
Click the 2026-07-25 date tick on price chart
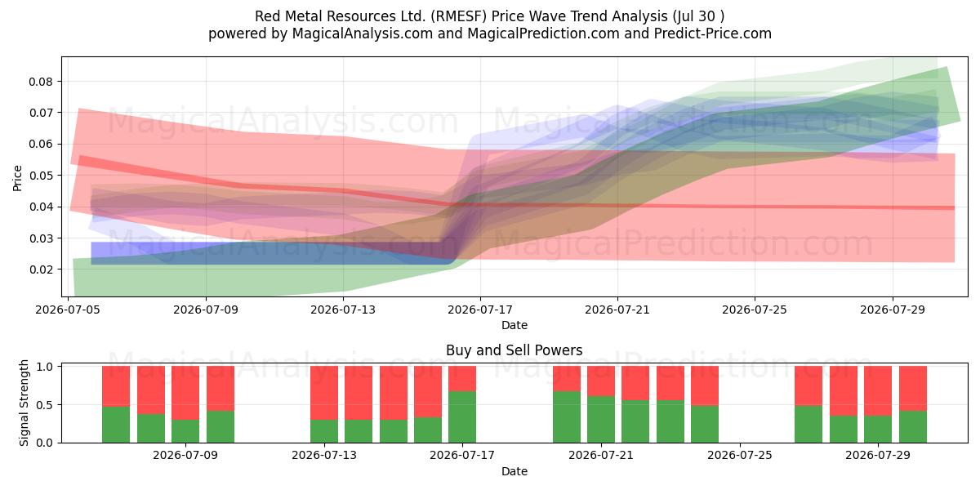click(755, 310)
